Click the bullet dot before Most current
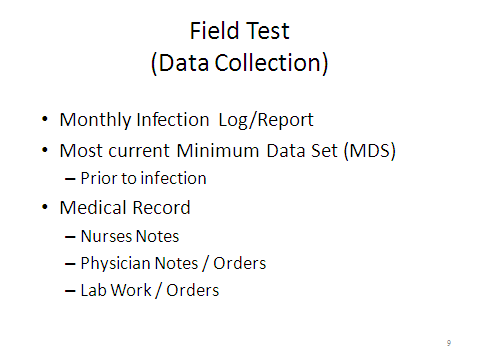480x360 pixels. pyautogui.click(x=45, y=150)
